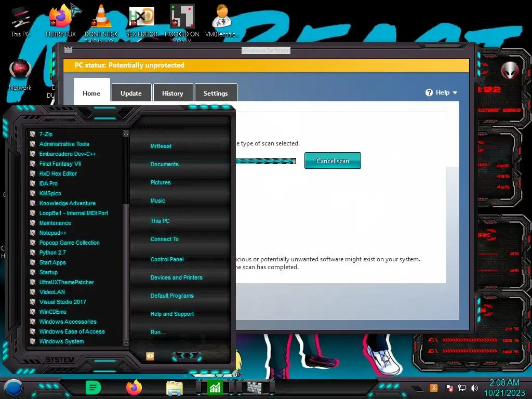Viewport: 532px width, 399px height.
Task: Open the History tab
Action: click(x=172, y=93)
